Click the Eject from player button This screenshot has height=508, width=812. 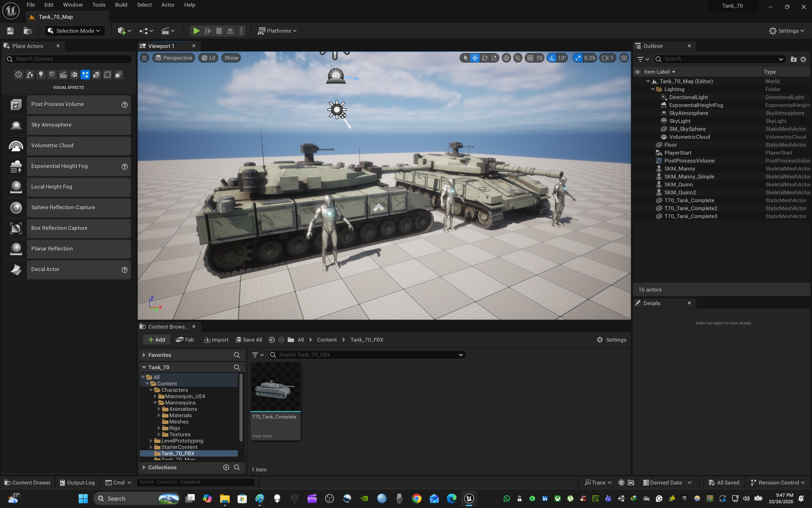(x=230, y=31)
